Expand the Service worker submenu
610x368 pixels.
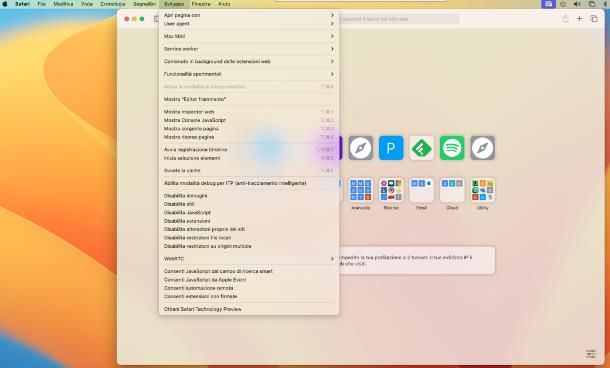click(x=249, y=49)
